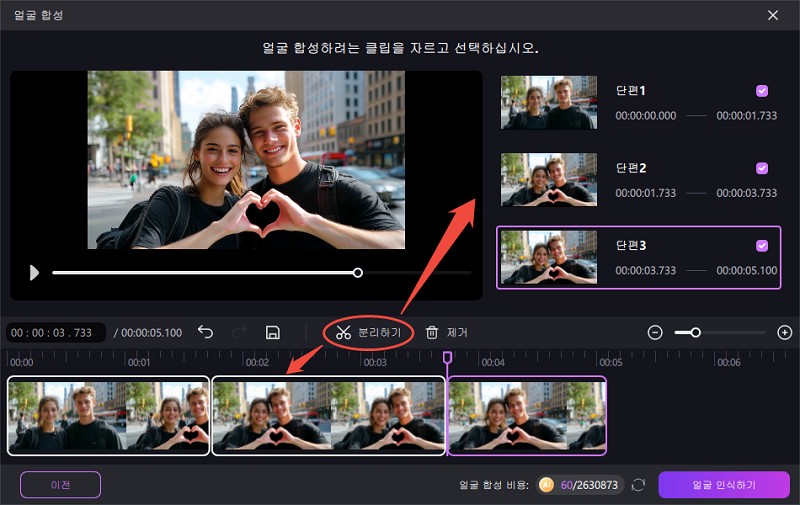Zoom out timeline with minus icon

pos(655,333)
